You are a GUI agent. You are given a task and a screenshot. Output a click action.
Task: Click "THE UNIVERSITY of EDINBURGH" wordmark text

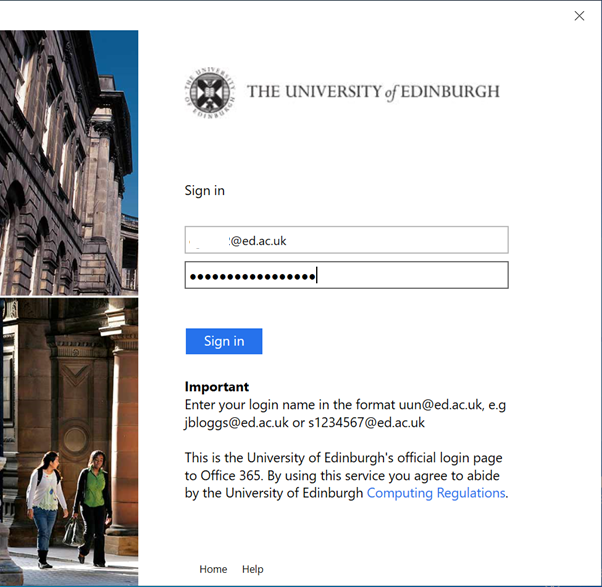pos(373,92)
